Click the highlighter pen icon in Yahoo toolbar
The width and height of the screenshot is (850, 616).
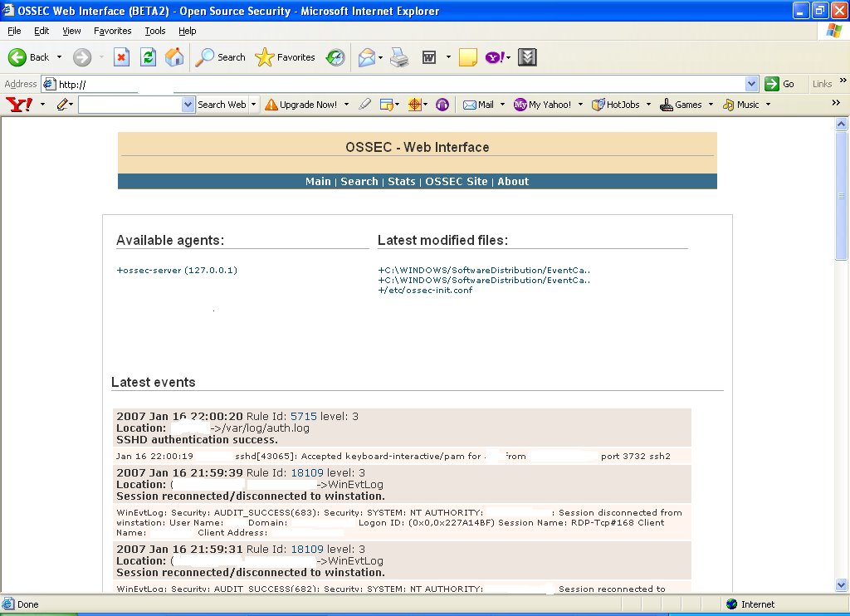365,104
